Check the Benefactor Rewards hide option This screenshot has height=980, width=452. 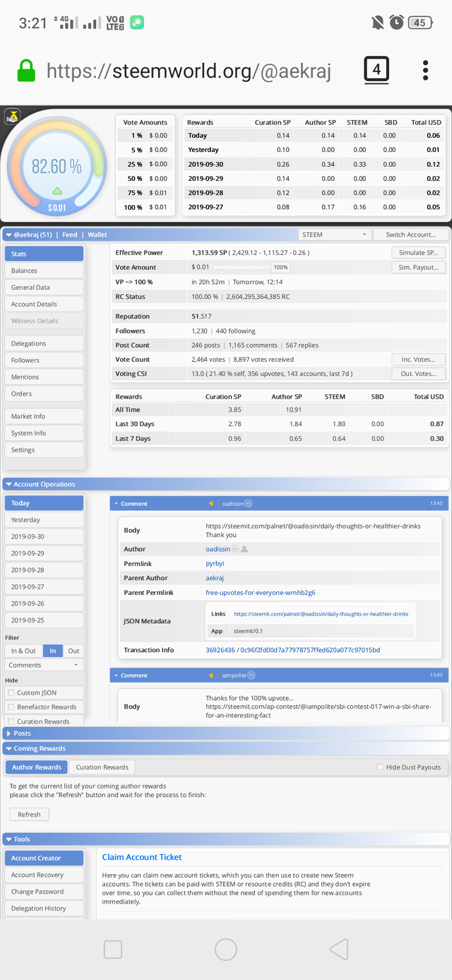tap(11, 707)
